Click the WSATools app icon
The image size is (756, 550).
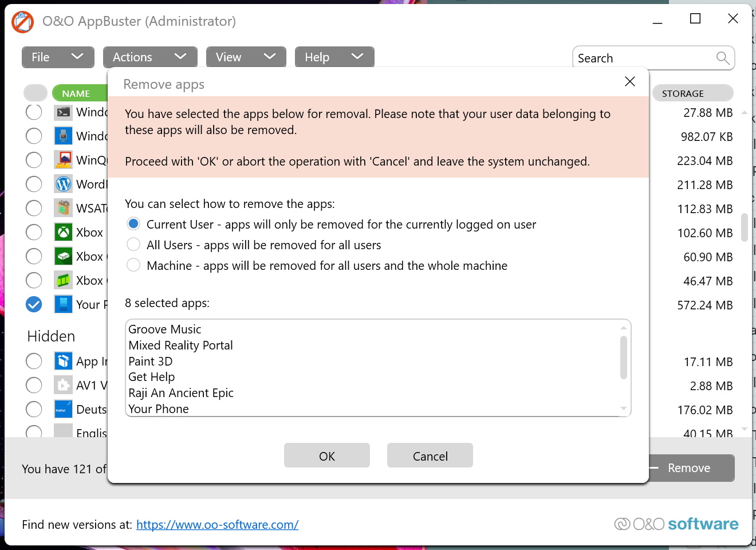click(x=64, y=208)
